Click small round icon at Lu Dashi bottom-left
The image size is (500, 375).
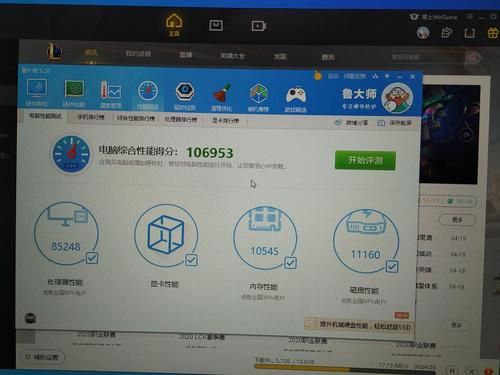pos(30,318)
